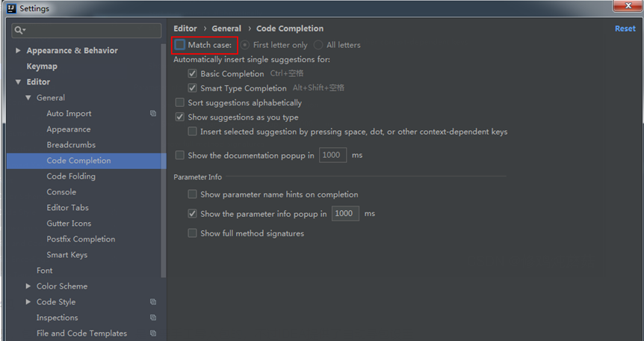Select the All letters radio button

click(318, 45)
